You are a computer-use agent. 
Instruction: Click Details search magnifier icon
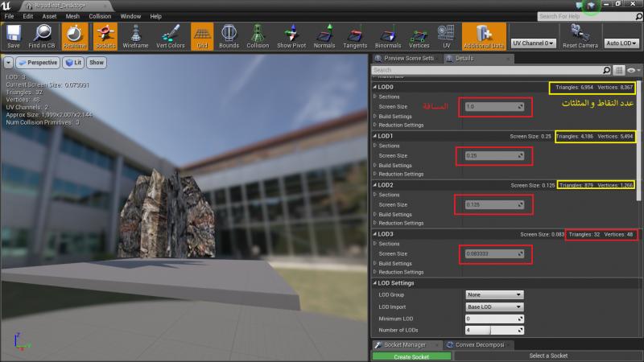pyautogui.click(x=607, y=70)
